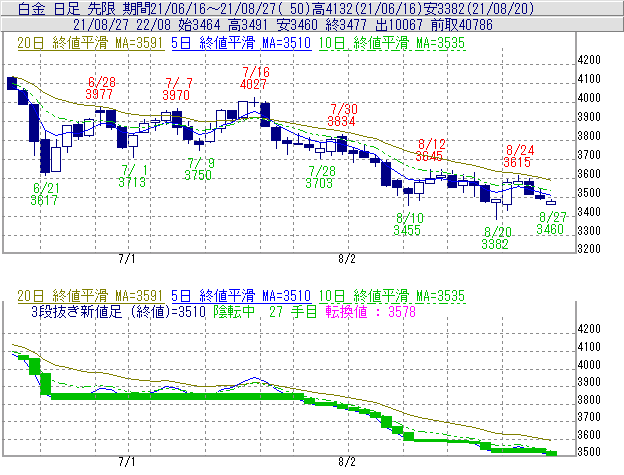Select the 10-day MA=3535 legend in top chart
Screen dimensions: 624x475
click(392, 43)
